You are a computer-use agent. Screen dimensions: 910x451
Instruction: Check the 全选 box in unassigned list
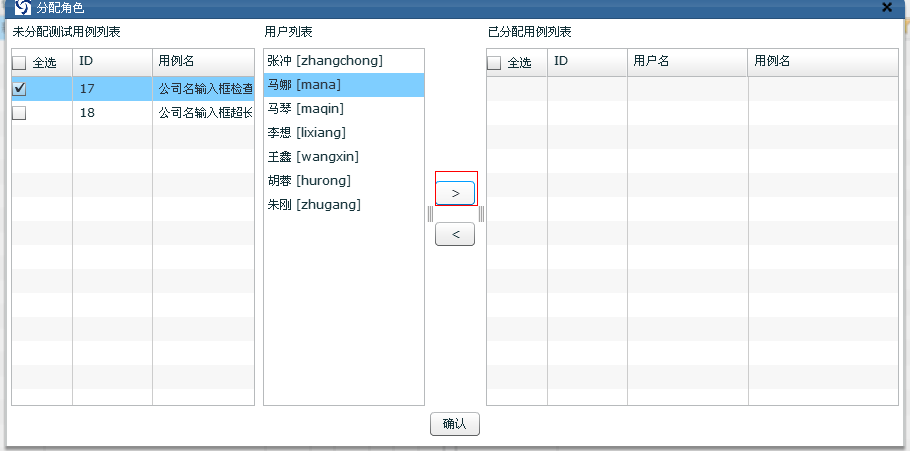point(19,63)
